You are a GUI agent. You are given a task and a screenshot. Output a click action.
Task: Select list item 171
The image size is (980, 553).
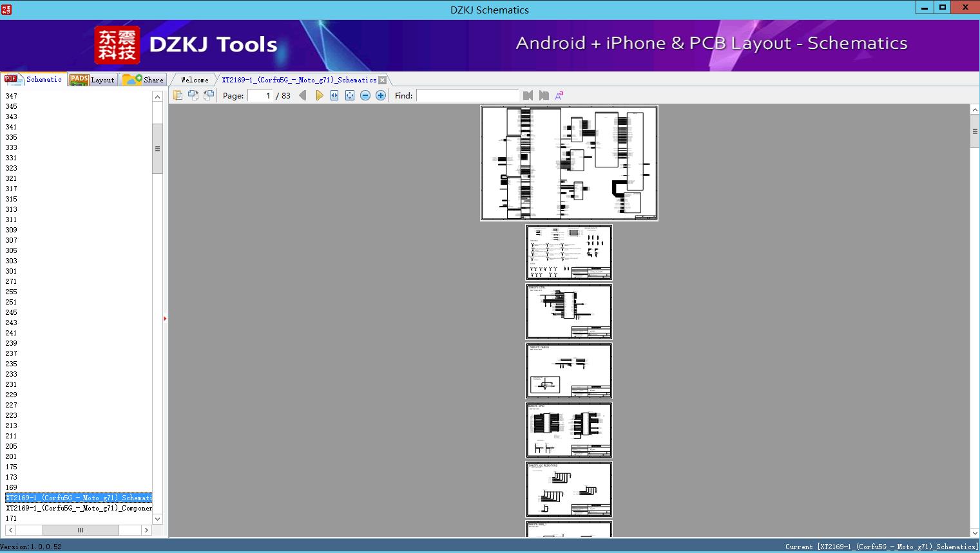coord(12,518)
